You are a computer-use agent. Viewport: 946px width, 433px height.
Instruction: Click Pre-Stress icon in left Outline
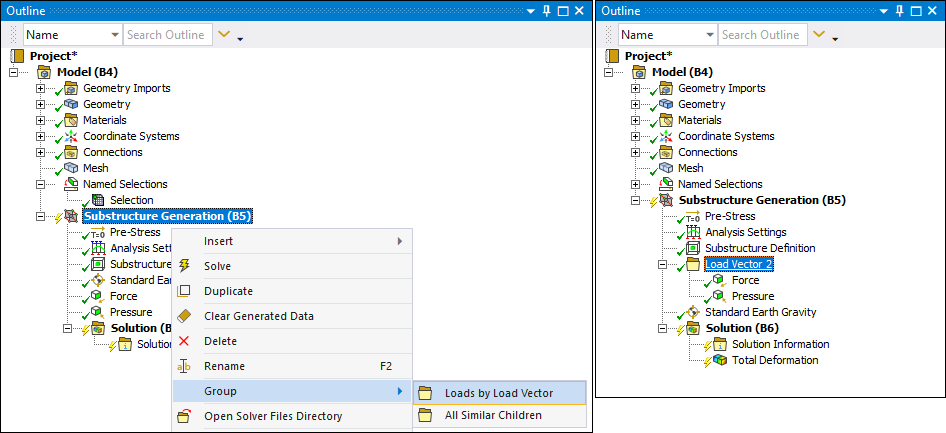click(98, 232)
